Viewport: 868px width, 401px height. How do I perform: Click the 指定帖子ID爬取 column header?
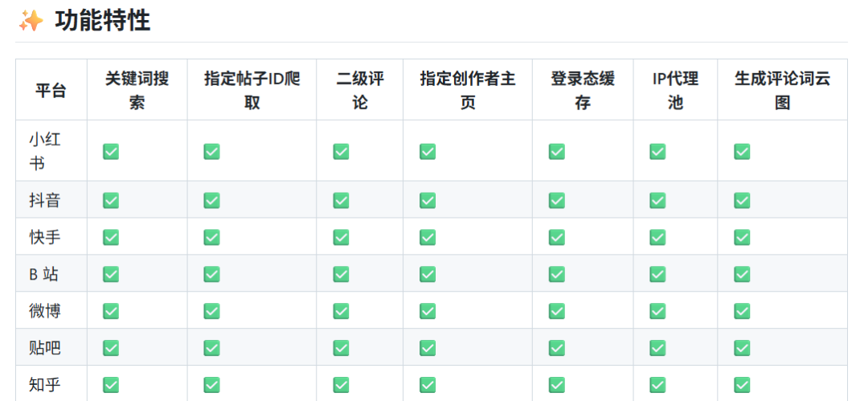[252, 90]
